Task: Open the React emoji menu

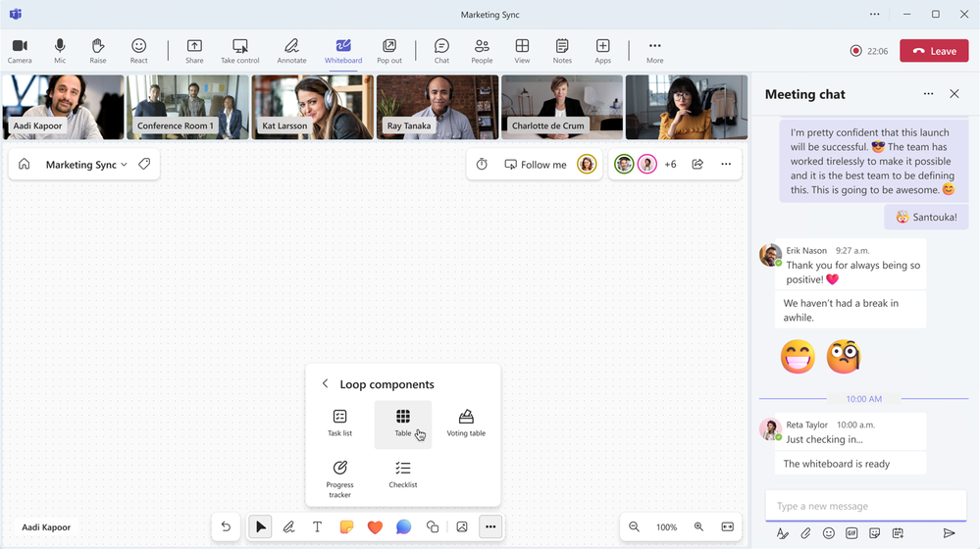Action: coord(138,51)
